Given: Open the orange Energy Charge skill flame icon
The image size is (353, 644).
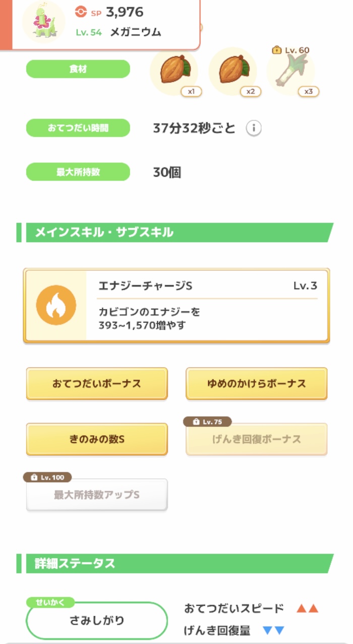Looking at the screenshot, I should (x=55, y=304).
